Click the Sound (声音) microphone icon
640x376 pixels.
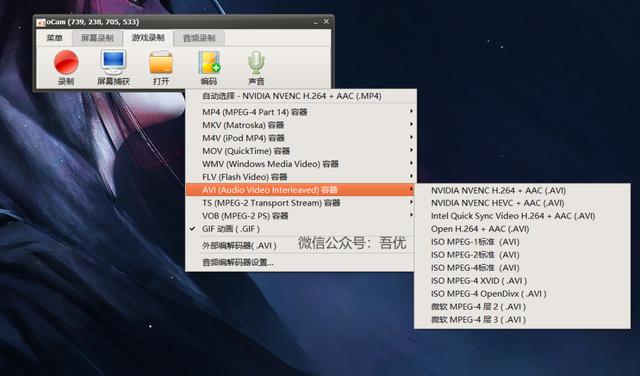tap(256, 62)
